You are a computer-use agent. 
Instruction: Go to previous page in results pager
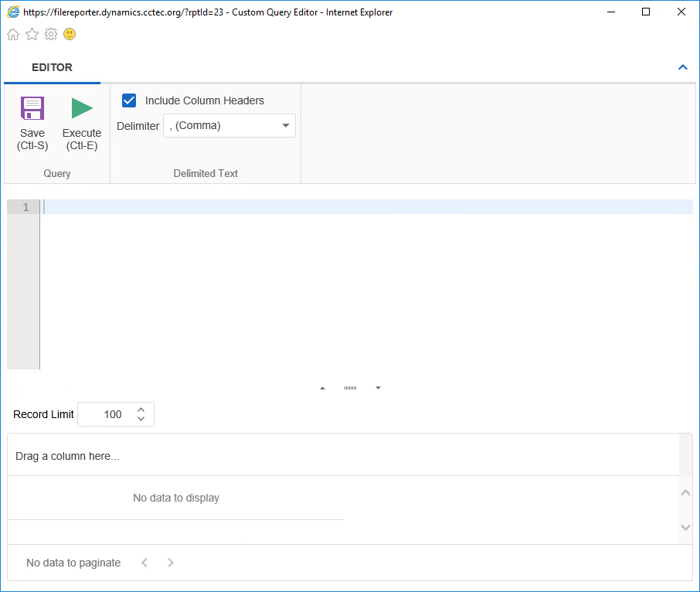[x=144, y=563]
